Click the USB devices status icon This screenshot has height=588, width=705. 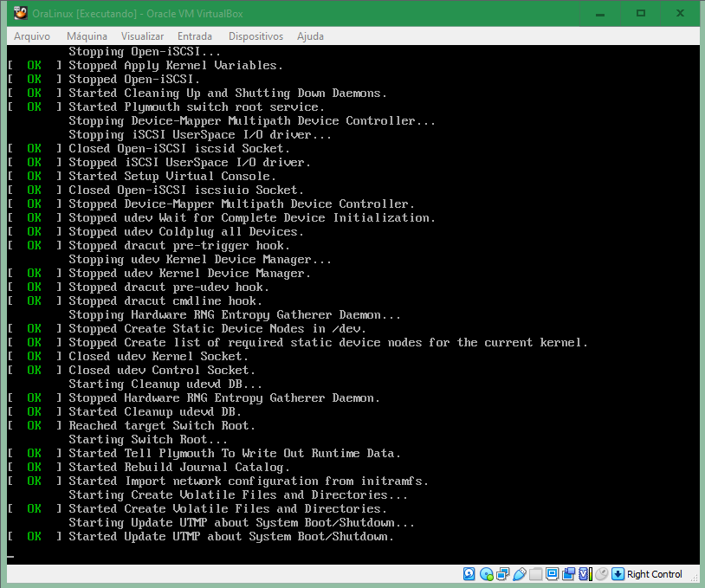(520, 573)
